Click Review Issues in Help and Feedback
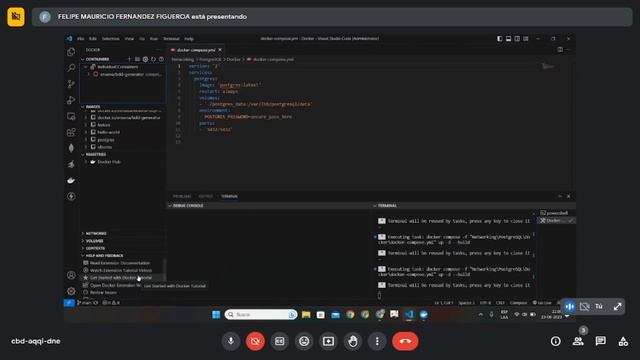The image size is (640, 360). [103, 293]
